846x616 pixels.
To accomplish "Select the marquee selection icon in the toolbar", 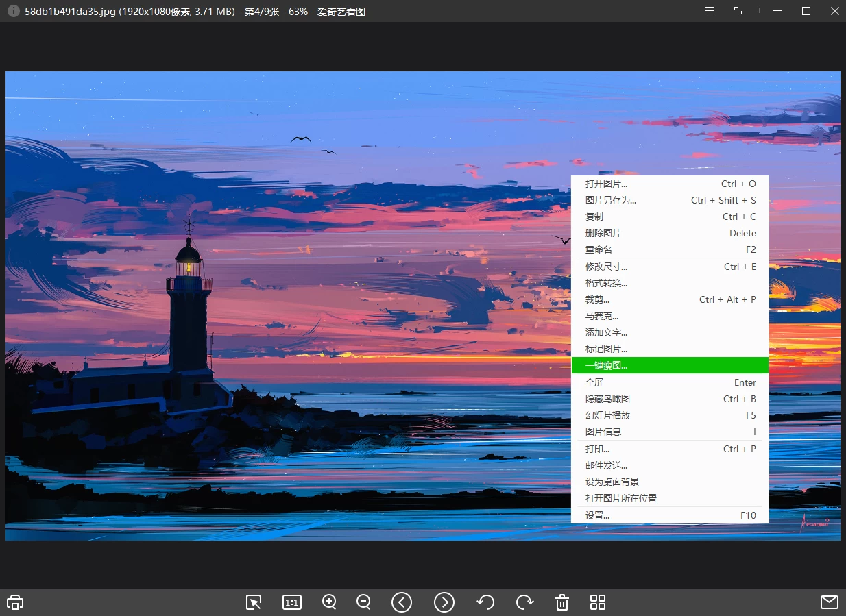I will (x=253, y=602).
